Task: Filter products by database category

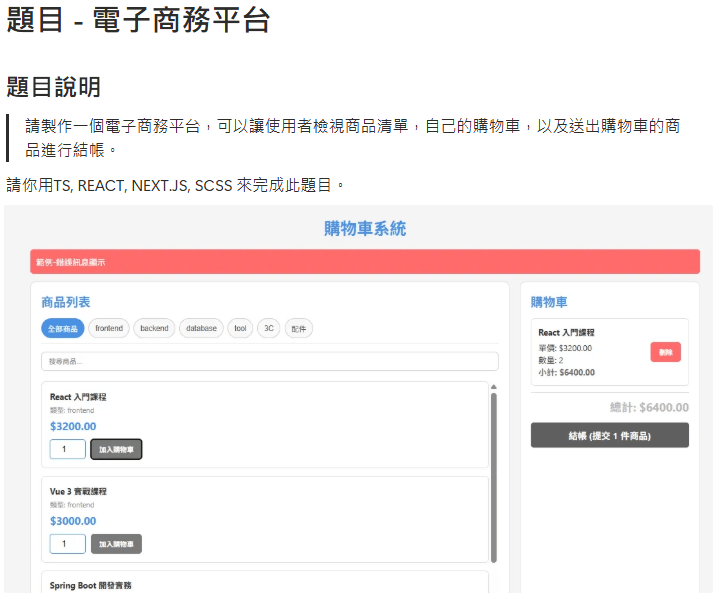Action: click(201, 328)
